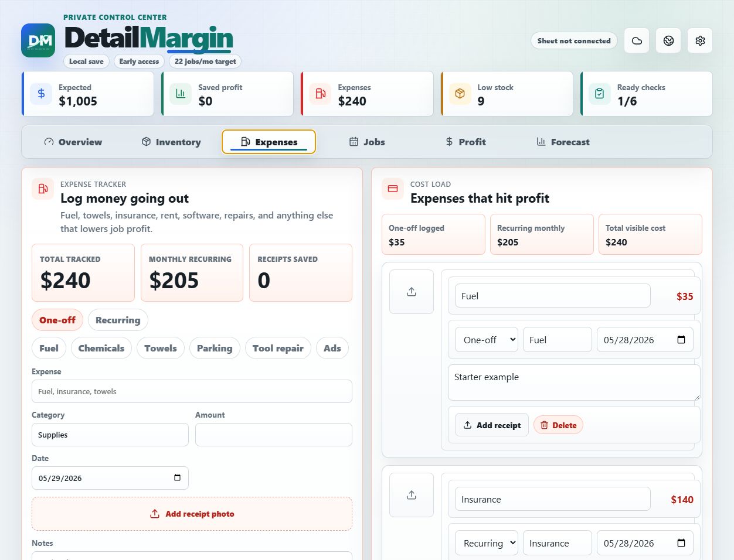Click the upload icon tile beside Insurance expense
The height and width of the screenshot is (560, 734).
(x=412, y=495)
